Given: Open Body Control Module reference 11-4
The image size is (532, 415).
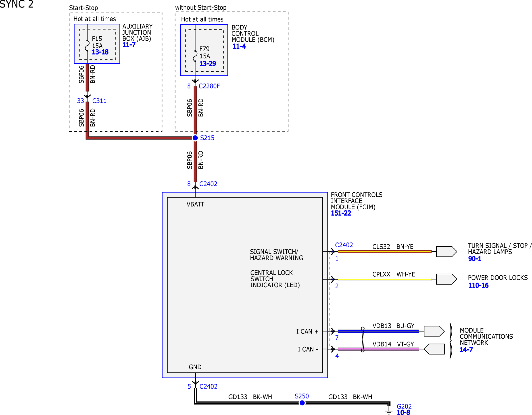Looking at the screenshot, I should [239, 46].
